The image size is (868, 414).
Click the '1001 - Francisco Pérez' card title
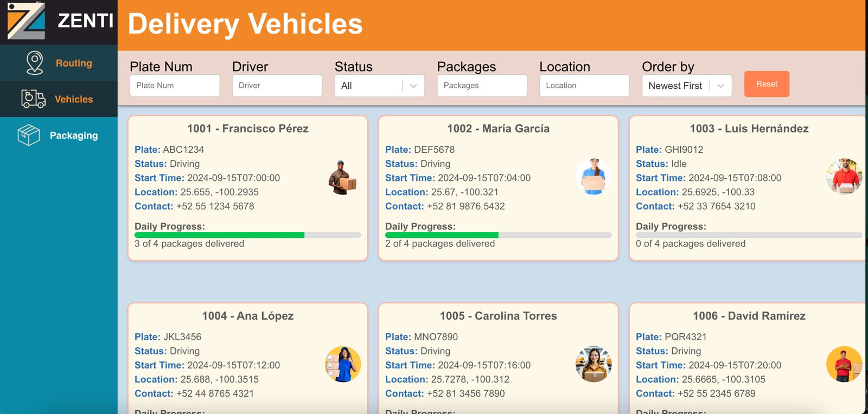click(248, 128)
